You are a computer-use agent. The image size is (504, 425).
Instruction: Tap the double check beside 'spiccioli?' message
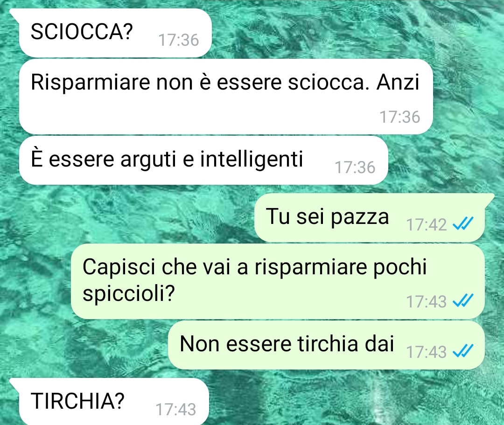(x=463, y=301)
